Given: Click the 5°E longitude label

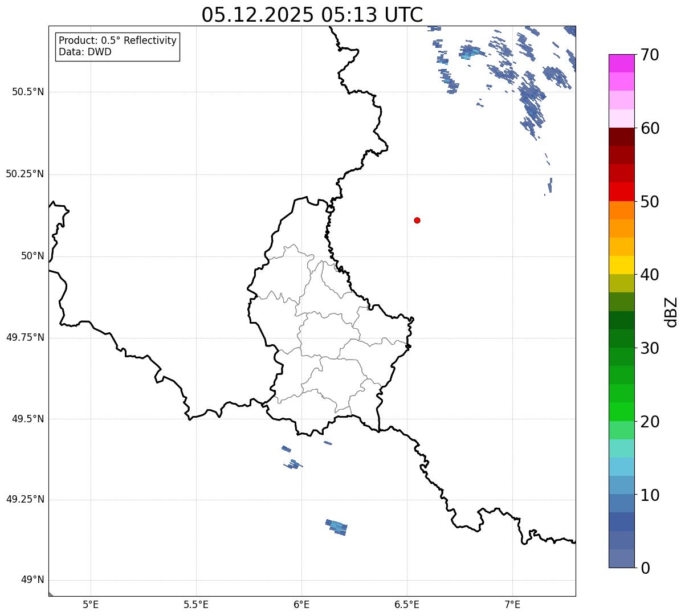Looking at the screenshot, I should click(x=91, y=604).
